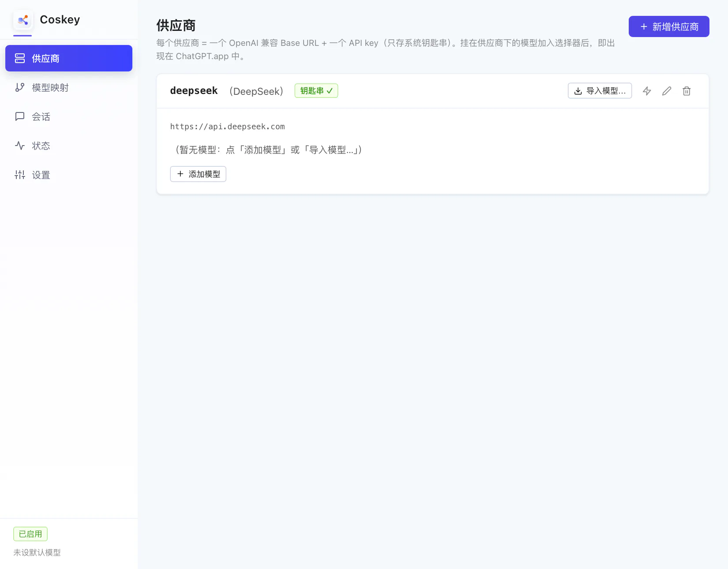
Task: Click the 已启用 status badge
Action: click(30, 534)
